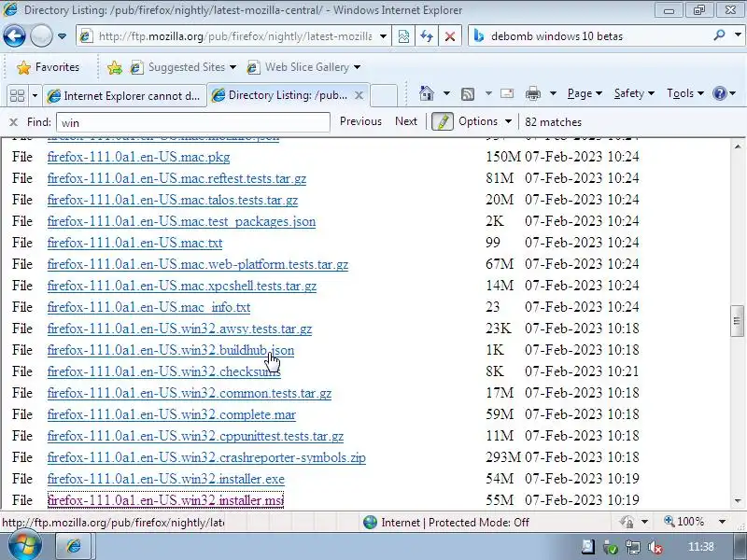Refresh the page with the Refresh icon

tap(427, 36)
